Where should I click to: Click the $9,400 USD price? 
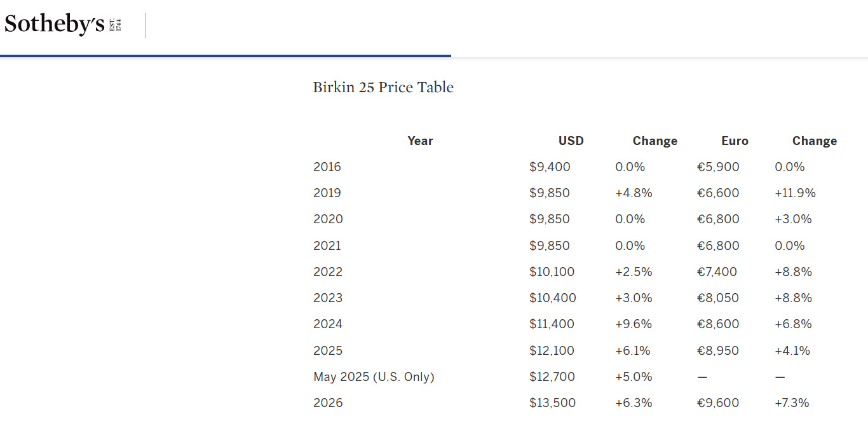550,167
